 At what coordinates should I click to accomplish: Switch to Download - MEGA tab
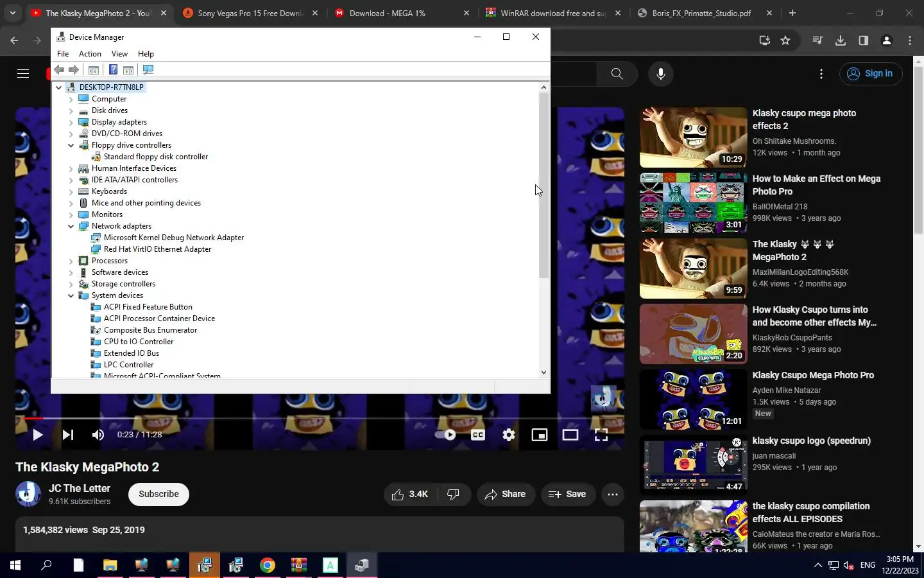[x=402, y=13]
